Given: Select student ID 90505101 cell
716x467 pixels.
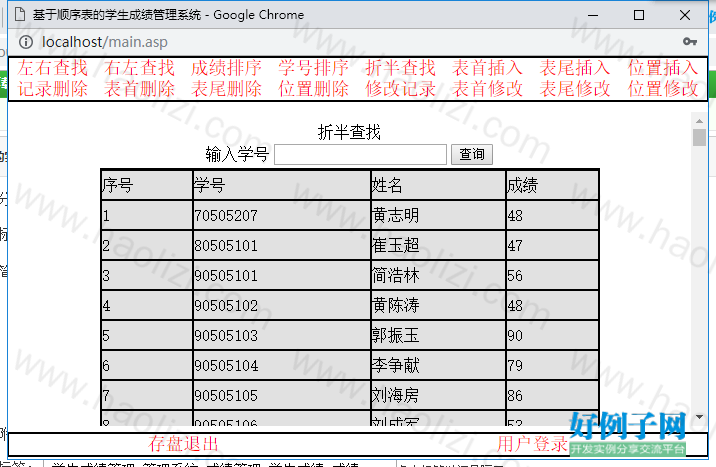Looking at the screenshot, I should (x=282, y=276).
